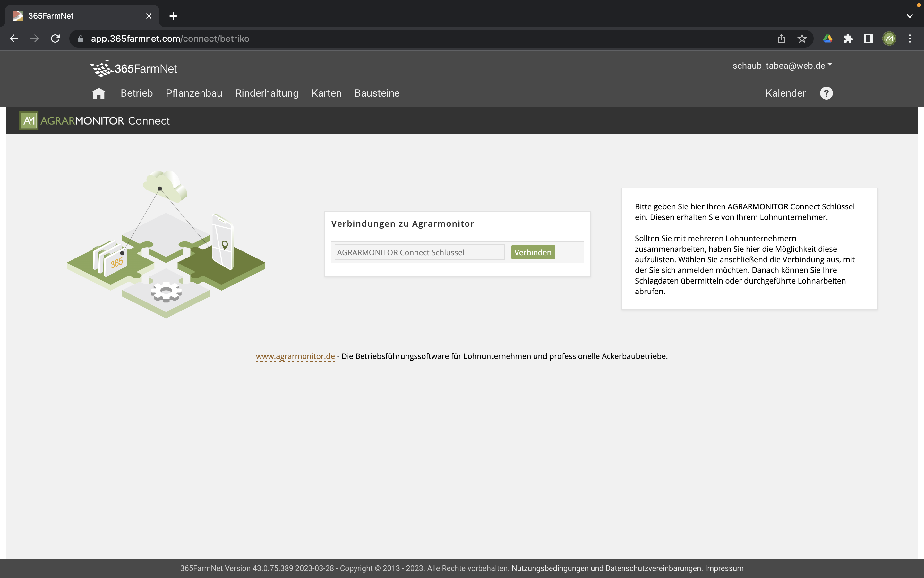Open the Betrieb menu
This screenshot has height=578, width=924.
137,93
